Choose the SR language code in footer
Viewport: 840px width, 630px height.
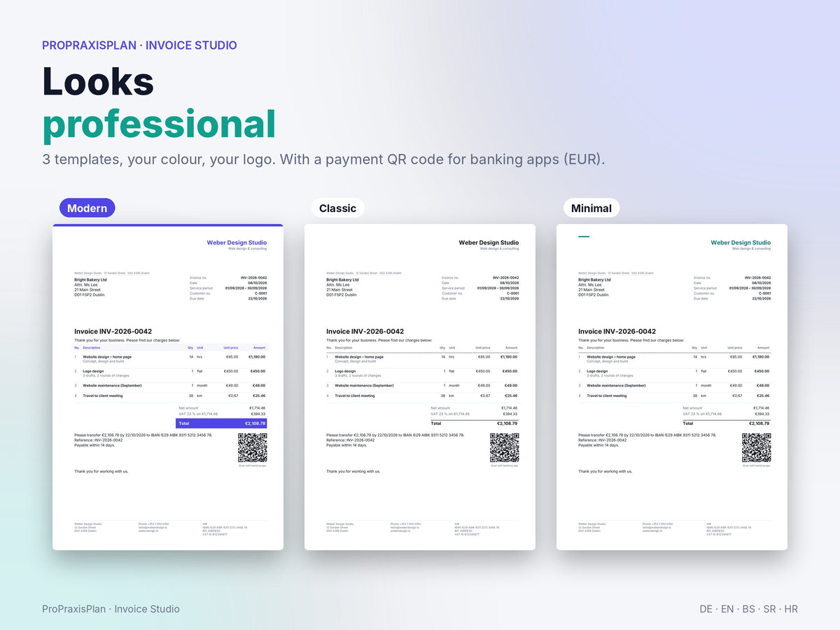770,609
